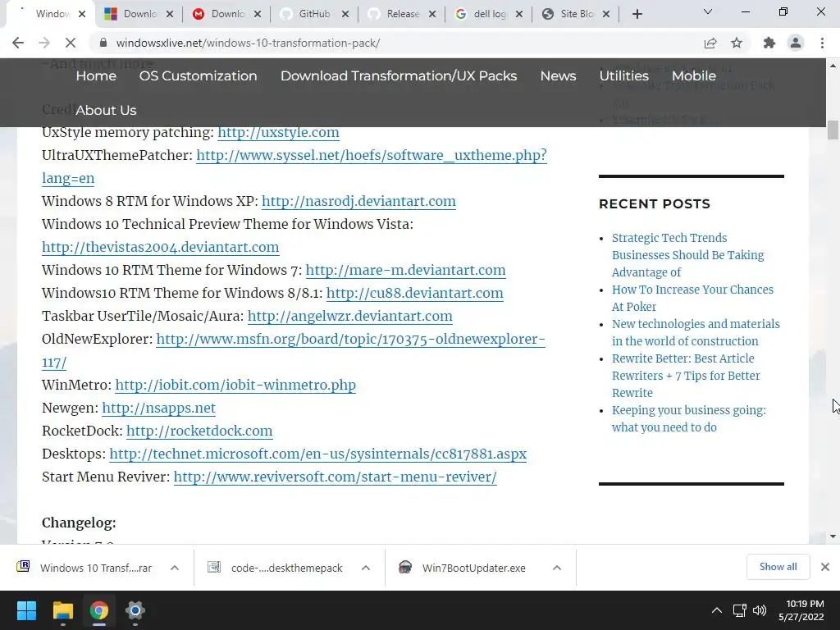
Task: Close the first Windows tab
Action: click(82, 14)
